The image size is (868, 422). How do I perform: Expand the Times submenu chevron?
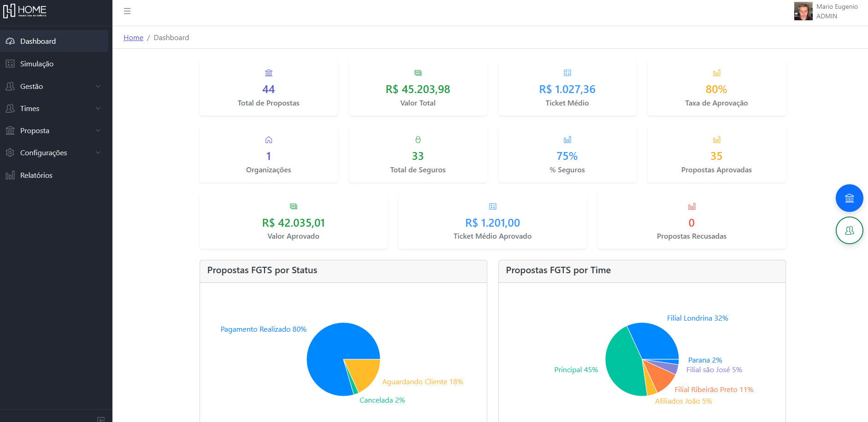pos(98,108)
